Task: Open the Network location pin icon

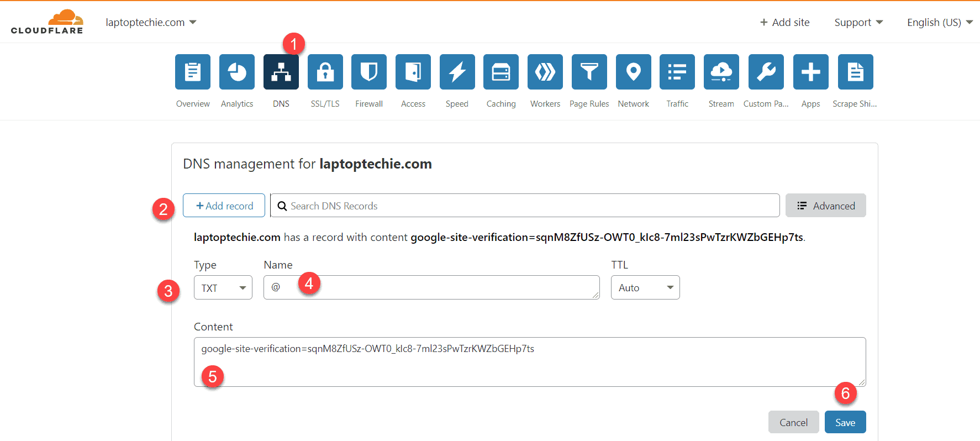Action: click(x=634, y=72)
